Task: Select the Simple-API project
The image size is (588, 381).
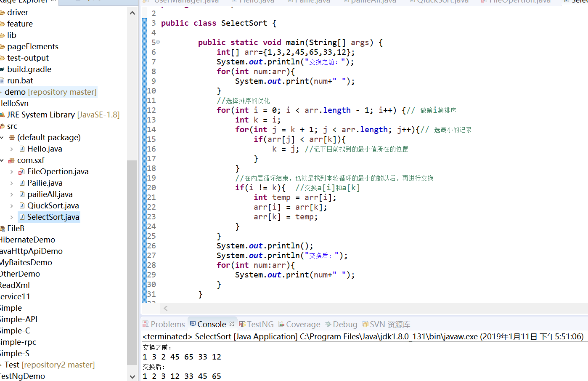Action: tap(19, 319)
